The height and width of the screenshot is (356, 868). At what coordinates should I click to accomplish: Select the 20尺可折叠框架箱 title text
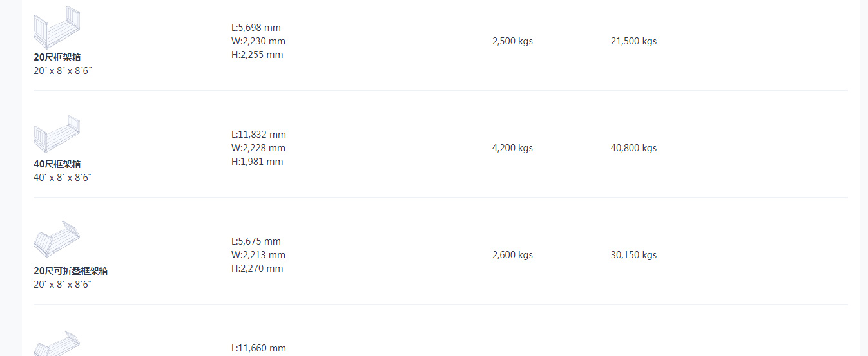[x=71, y=271]
